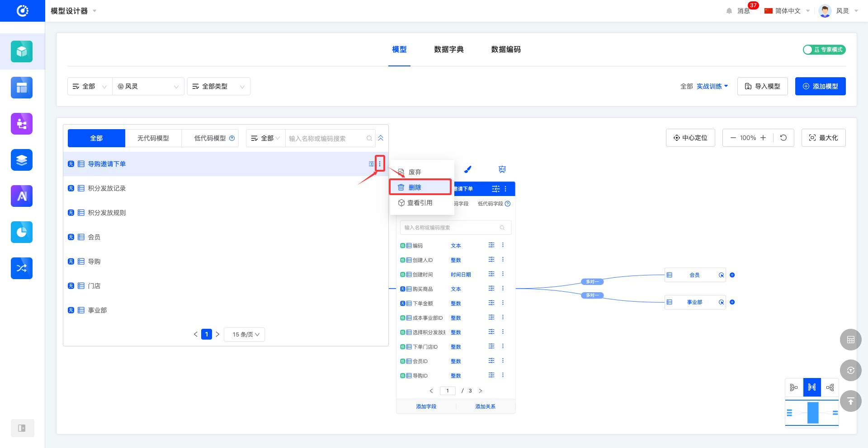Open the 全部类型 type dropdown
868x448 pixels.
click(x=219, y=86)
